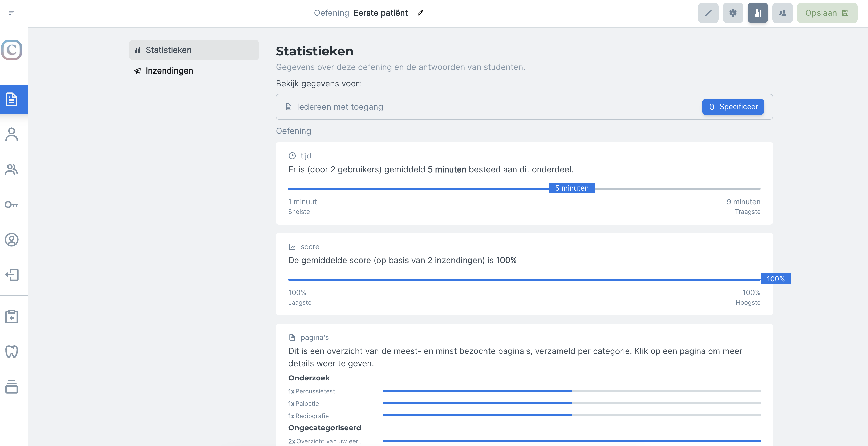Image resolution: width=868 pixels, height=446 pixels.
Task: Open the user groups icon in sidebar
Action: pos(11,169)
